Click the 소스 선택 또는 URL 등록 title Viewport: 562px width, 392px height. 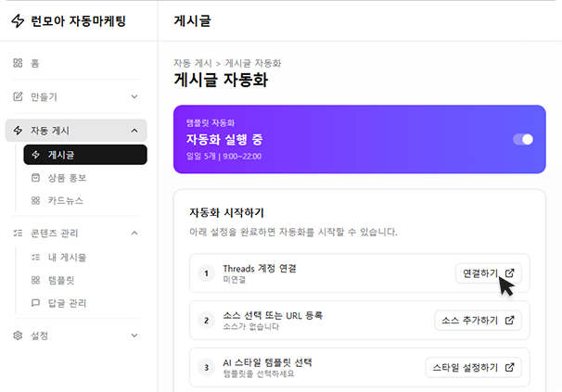click(x=273, y=316)
